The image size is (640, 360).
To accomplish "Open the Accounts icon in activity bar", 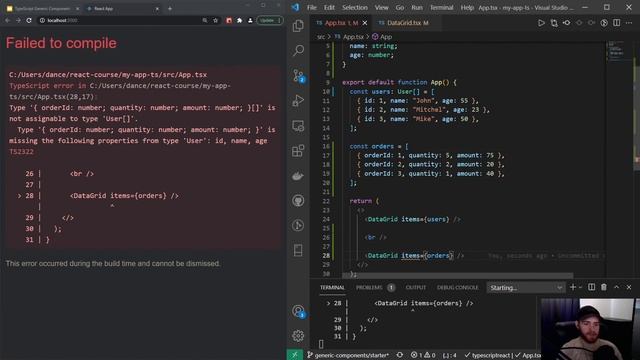I will (298, 311).
